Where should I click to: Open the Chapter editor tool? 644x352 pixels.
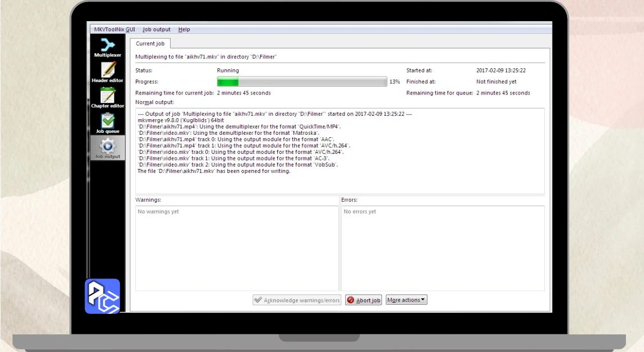(x=108, y=98)
